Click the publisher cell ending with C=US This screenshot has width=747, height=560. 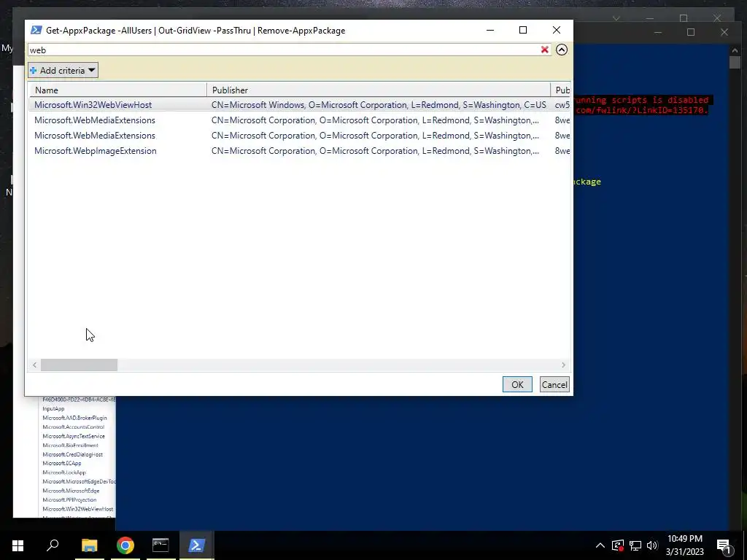[x=379, y=105]
